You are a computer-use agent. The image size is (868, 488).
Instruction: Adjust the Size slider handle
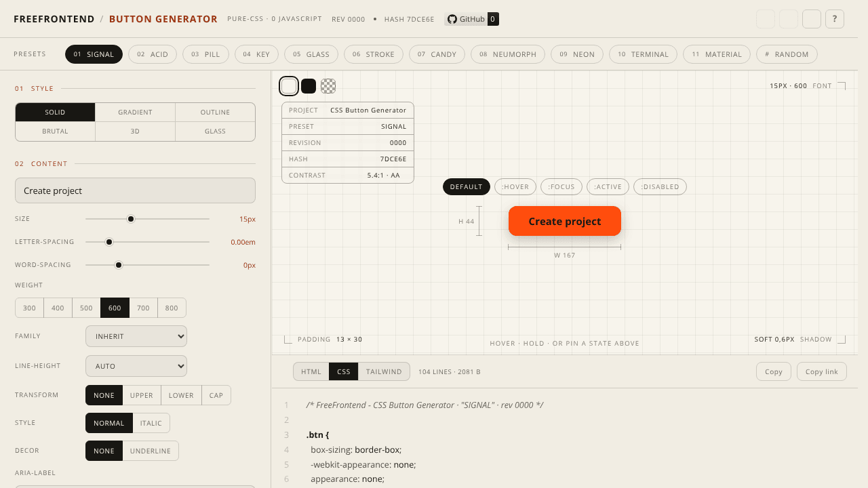[131, 219]
